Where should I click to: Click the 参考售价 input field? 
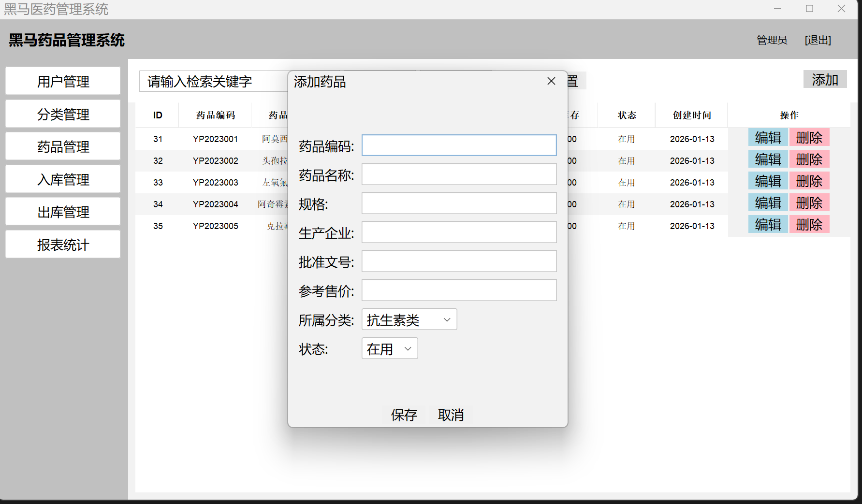(x=459, y=290)
